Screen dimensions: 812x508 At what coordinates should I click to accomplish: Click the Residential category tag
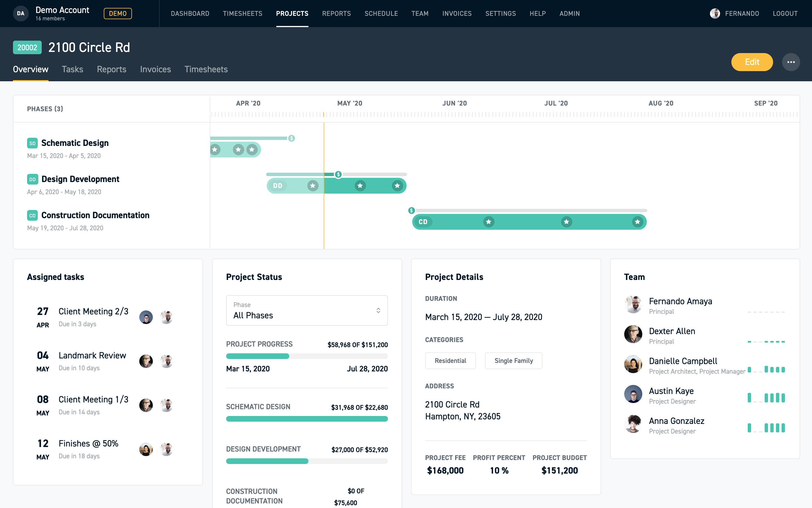(450, 360)
